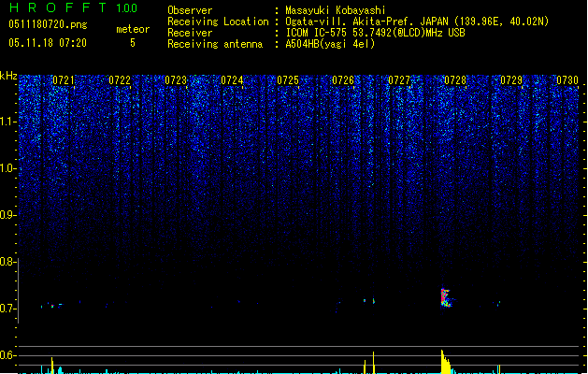This screenshot has width=588, height=374.
Task: Click the small green echo dot near 0729
Action: pyautogui.click(x=499, y=303)
